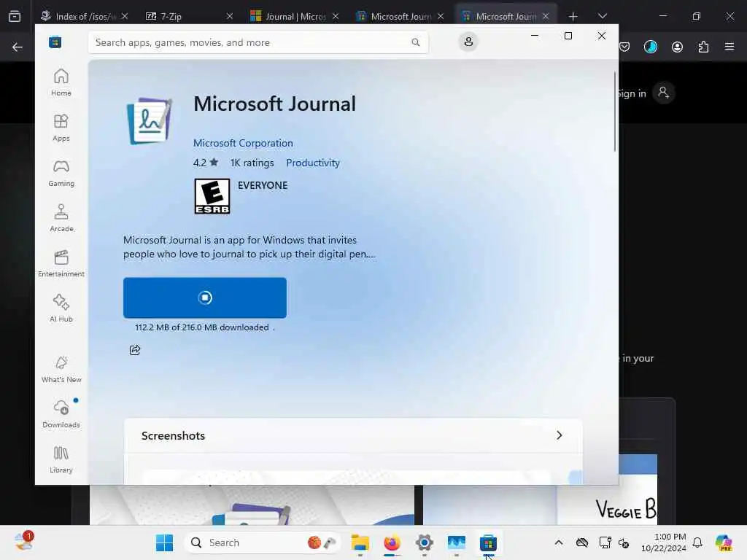The height and width of the screenshot is (560, 747).
Task: Click the webpage sign-in avatar icon
Action: tap(663, 93)
